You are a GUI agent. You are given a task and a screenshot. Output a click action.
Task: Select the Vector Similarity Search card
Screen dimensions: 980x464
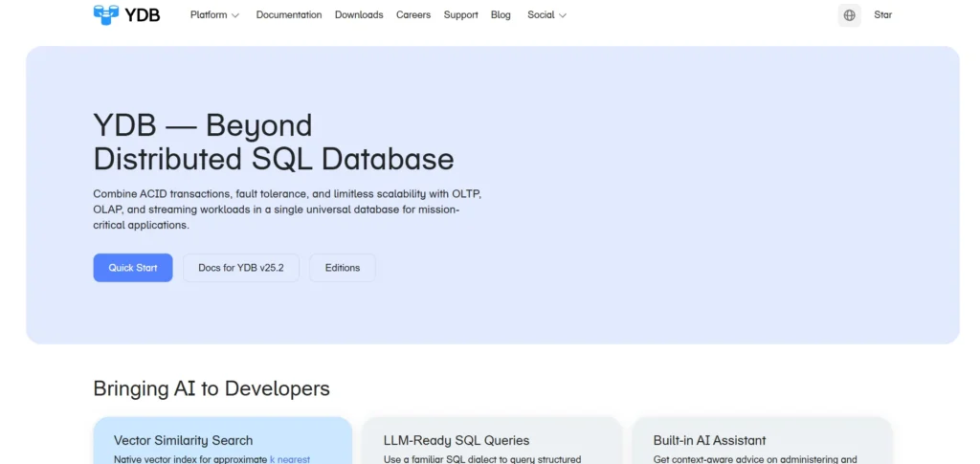coord(222,440)
